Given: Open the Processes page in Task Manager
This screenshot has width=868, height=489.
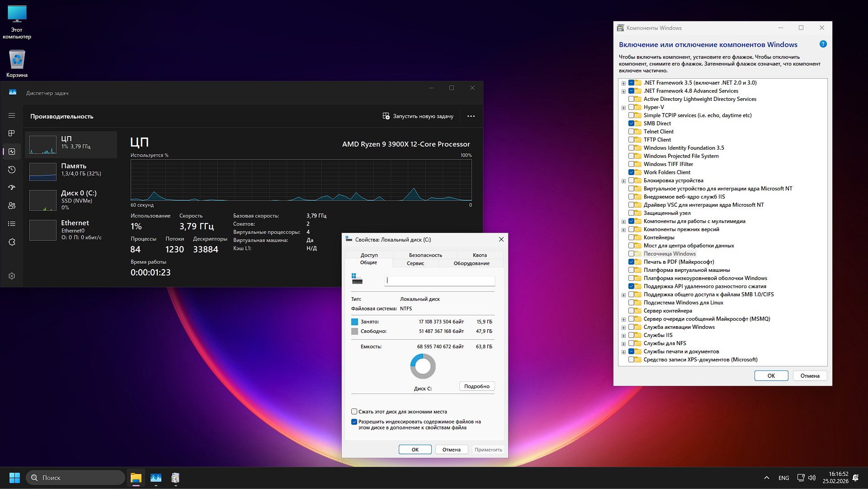Looking at the screenshot, I should [x=12, y=133].
